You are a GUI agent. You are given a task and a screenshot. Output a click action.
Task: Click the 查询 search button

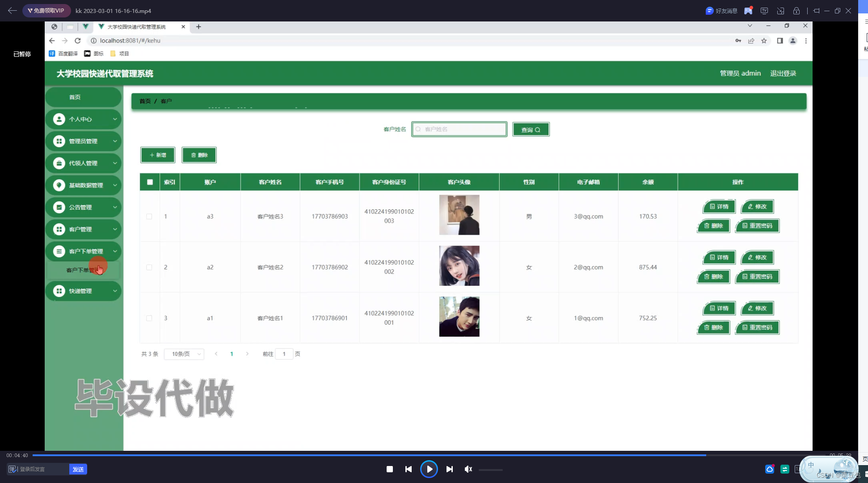(x=531, y=130)
